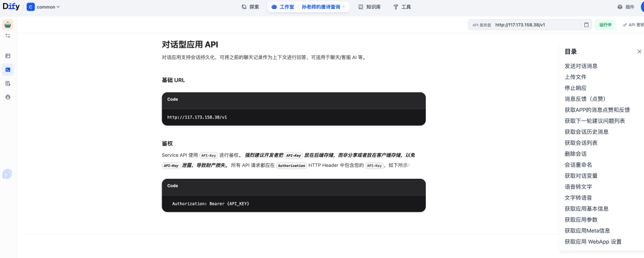Click the inline Authorization code tag

[292, 166]
